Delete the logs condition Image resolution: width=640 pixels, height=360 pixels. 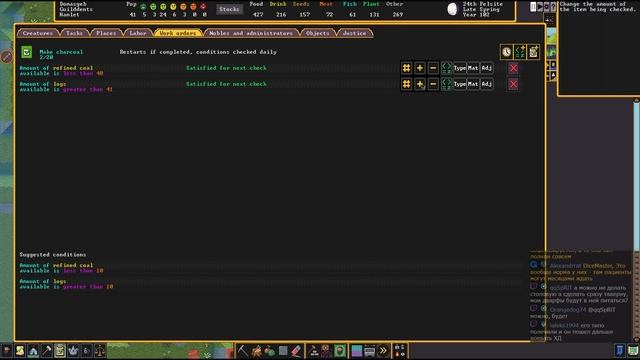tap(513, 84)
